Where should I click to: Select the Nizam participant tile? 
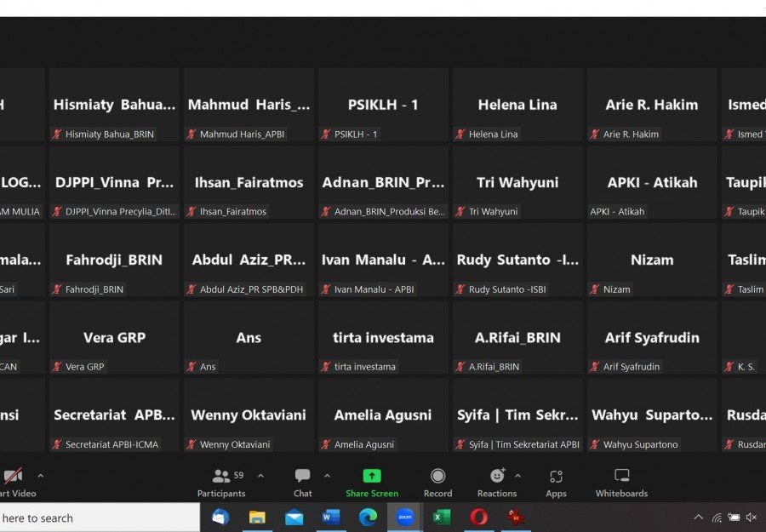(652, 260)
